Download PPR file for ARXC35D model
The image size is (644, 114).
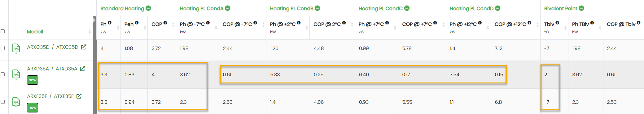16,49
